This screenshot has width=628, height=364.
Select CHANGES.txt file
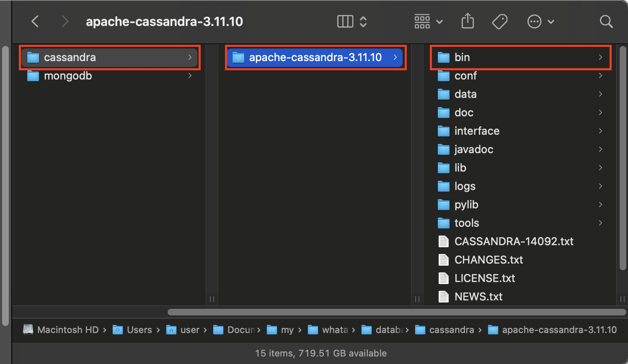(x=520, y=260)
